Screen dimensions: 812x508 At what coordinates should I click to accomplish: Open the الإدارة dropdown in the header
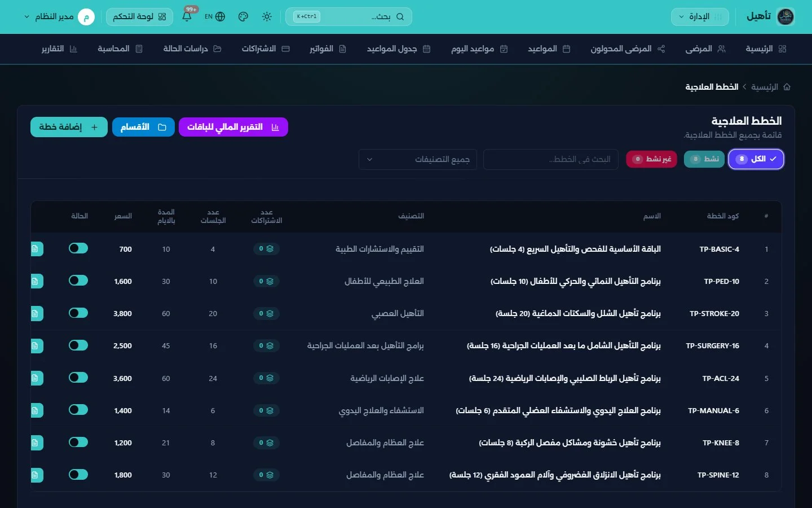coord(700,17)
